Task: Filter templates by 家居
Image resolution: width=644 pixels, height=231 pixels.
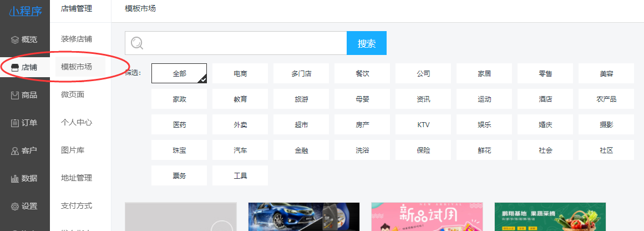Action: click(484, 73)
